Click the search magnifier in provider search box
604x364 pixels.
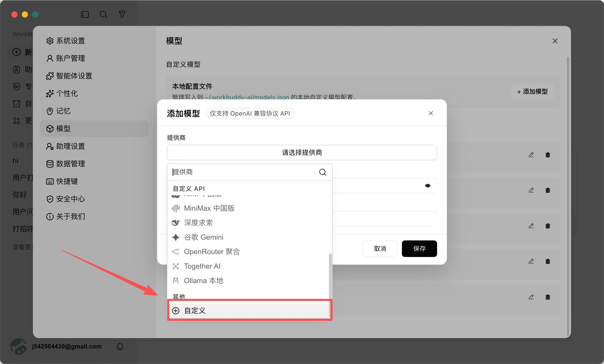[x=322, y=172]
